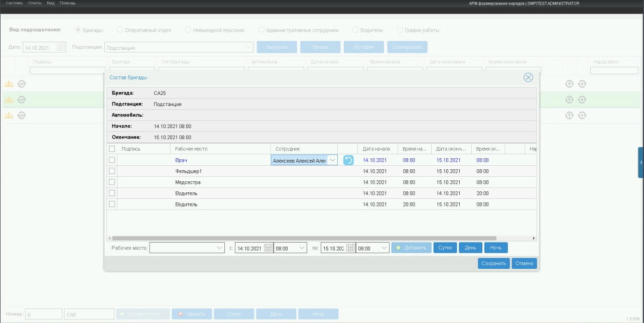This screenshot has height=323, width=644.
Task: Open the calendar icon next to the 'с' date field
Action: 268,248
